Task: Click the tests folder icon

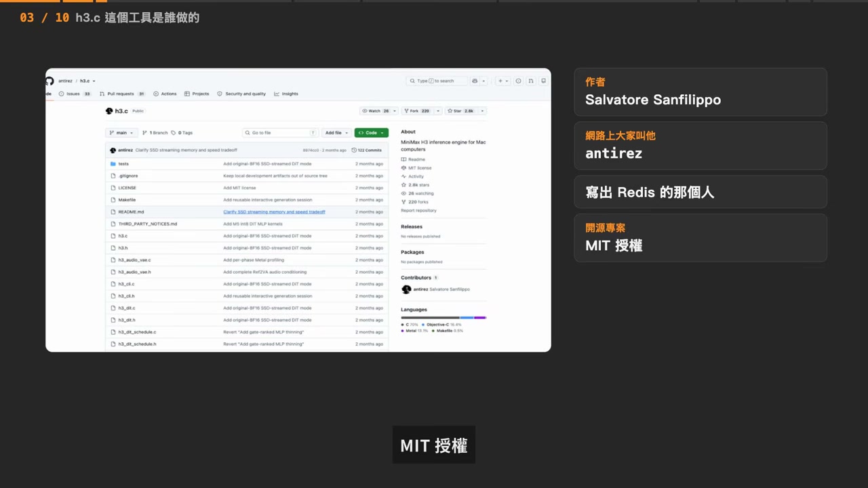Action: (x=113, y=164)
